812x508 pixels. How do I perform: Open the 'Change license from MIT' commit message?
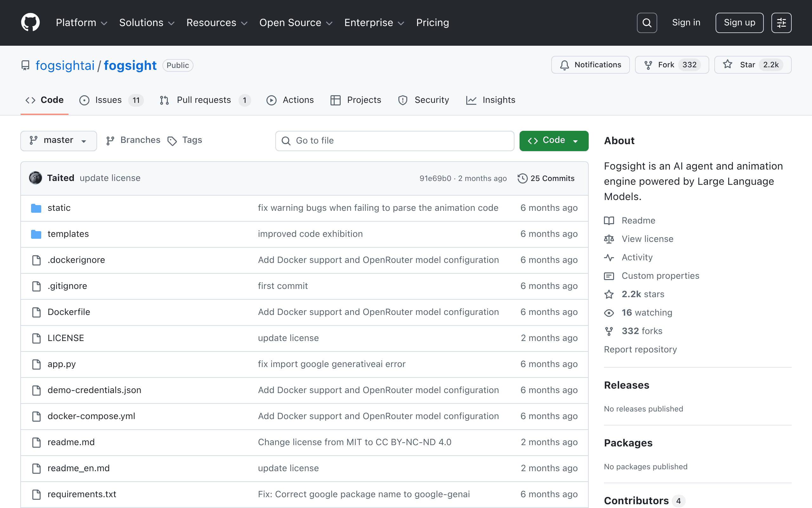point(355,442)
